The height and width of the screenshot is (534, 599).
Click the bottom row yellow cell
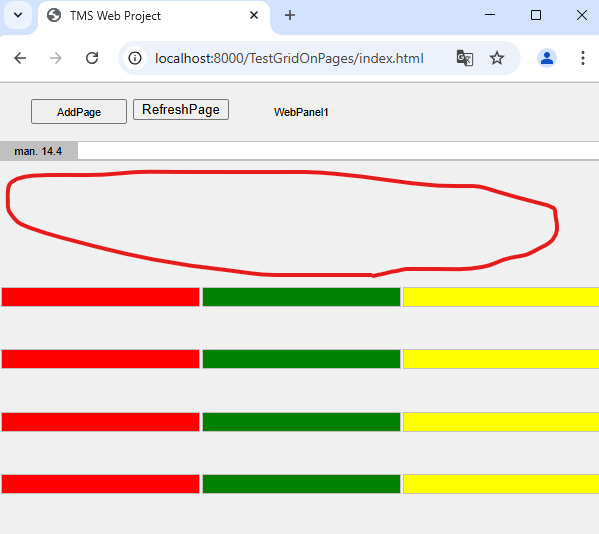(x=501, y=484)
